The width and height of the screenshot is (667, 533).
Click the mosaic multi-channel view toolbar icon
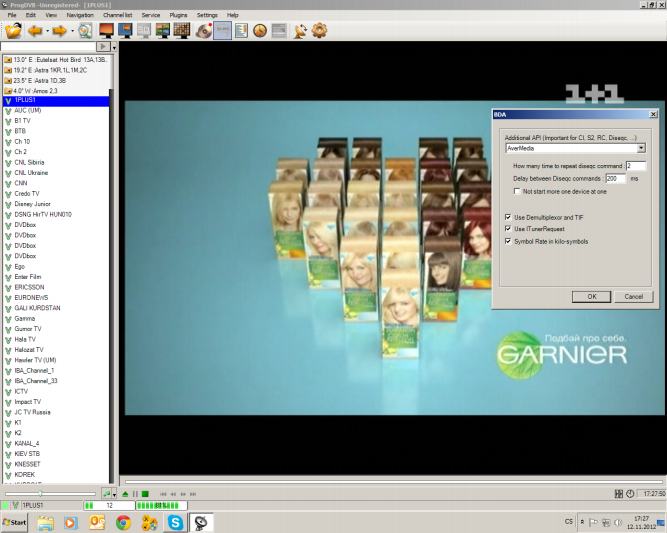click(x=182, y=30)
